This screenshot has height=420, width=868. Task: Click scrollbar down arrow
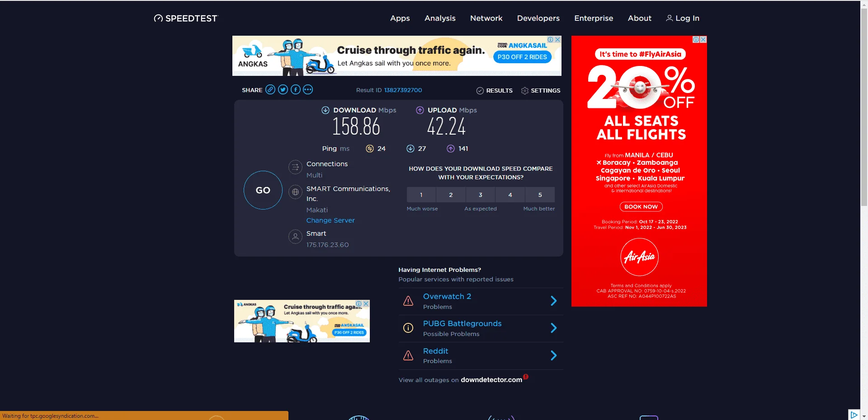coord(864,416)
